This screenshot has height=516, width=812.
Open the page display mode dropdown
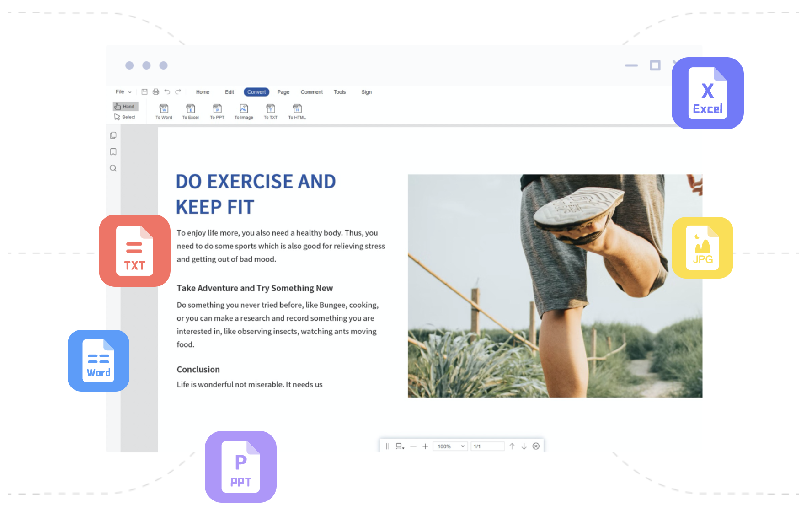[400, 446]
